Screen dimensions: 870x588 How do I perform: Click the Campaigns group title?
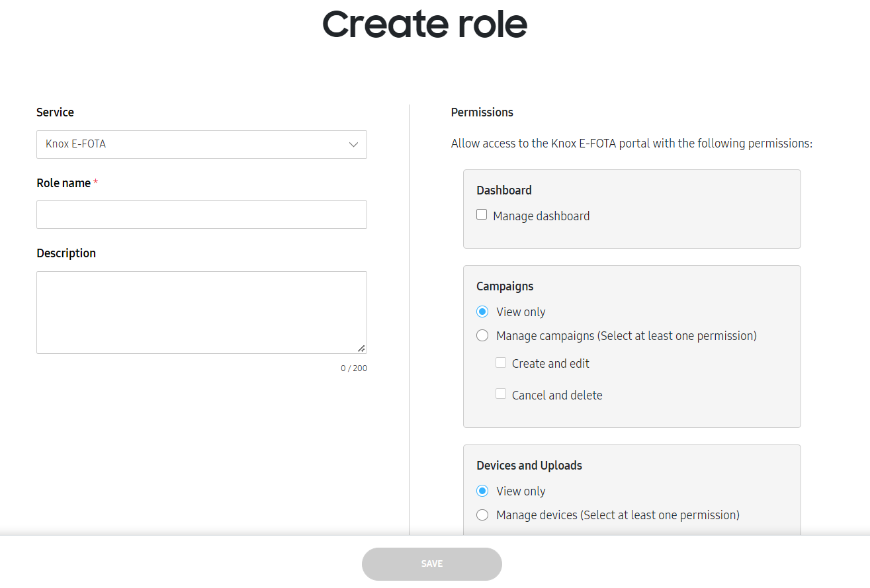click(x=505, y=286)
